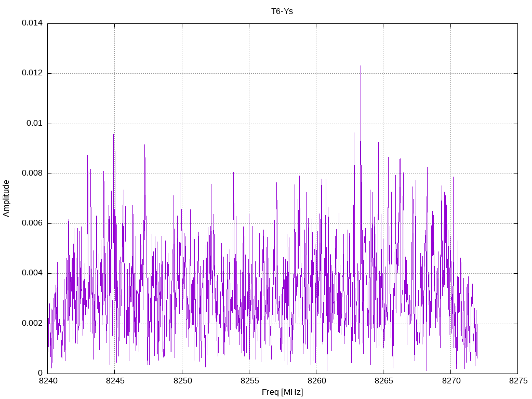Click the 8255 x-axis tick label
This screenshot has height=399, width=532.
pyautogui.click(x=249, y=381)
